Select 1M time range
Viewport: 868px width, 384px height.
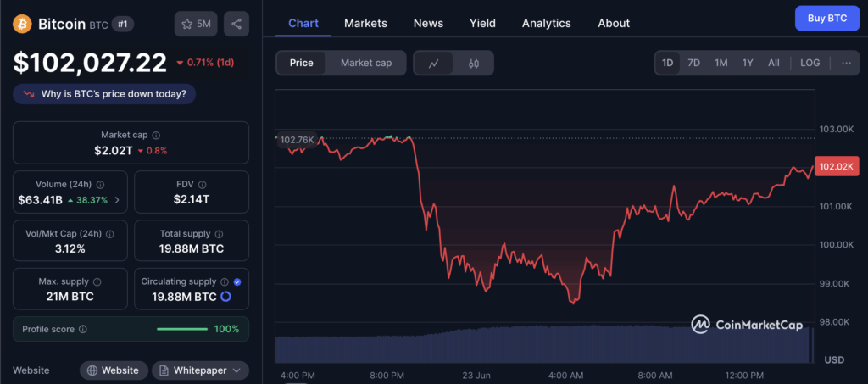click(721, 63)
